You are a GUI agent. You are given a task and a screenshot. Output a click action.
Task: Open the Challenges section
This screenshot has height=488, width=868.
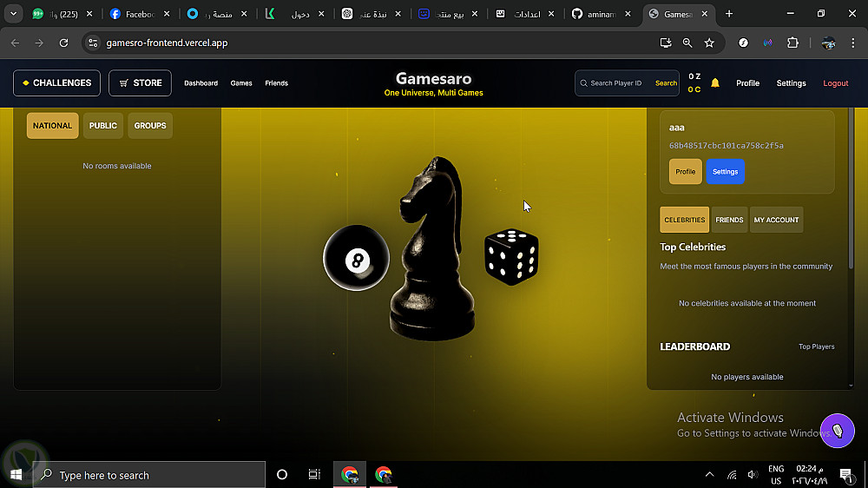(56, 83)
